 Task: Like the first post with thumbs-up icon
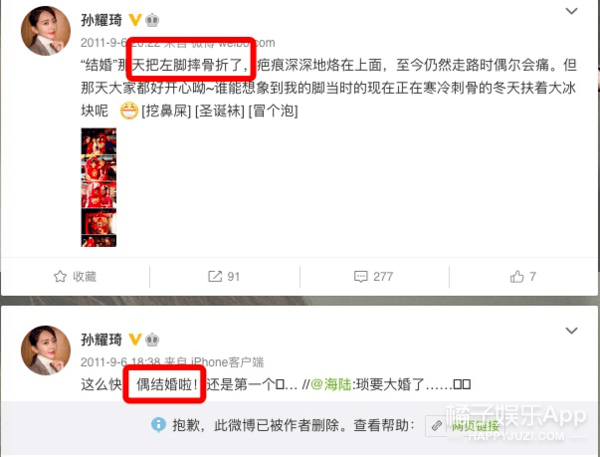coord(517,276)
